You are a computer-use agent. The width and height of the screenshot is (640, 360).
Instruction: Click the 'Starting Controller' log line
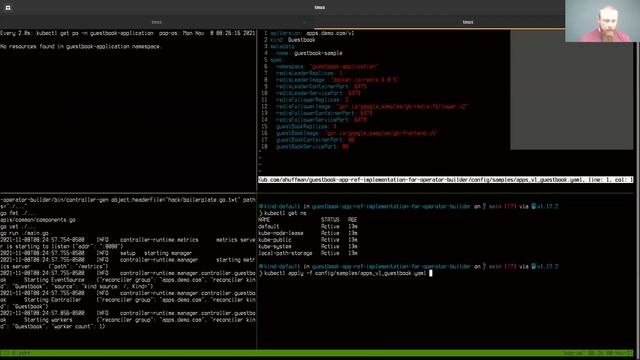[x=128, y=300]
